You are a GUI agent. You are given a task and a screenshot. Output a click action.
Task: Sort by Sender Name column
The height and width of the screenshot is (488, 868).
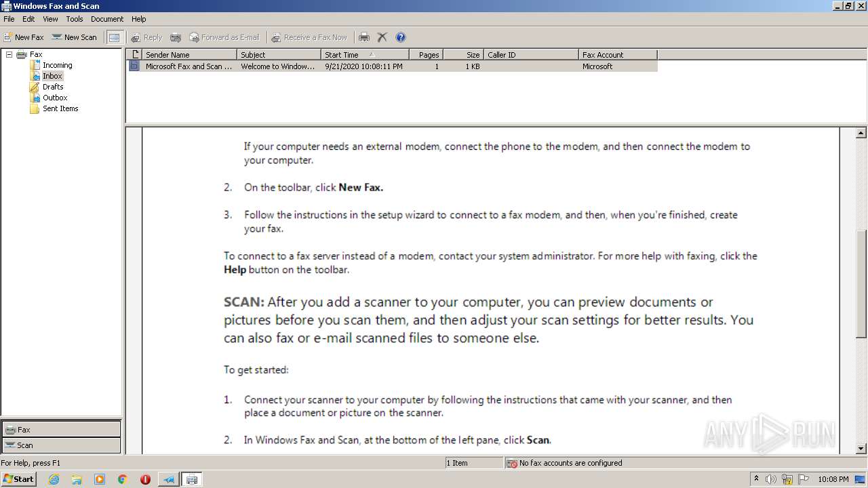click(x=189, y=55)
